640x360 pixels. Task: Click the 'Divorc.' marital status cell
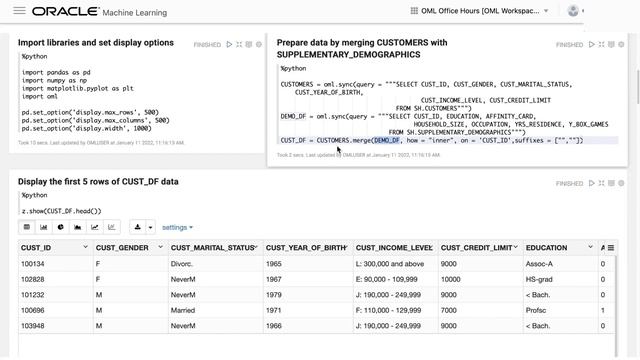(x=216, y=264)
